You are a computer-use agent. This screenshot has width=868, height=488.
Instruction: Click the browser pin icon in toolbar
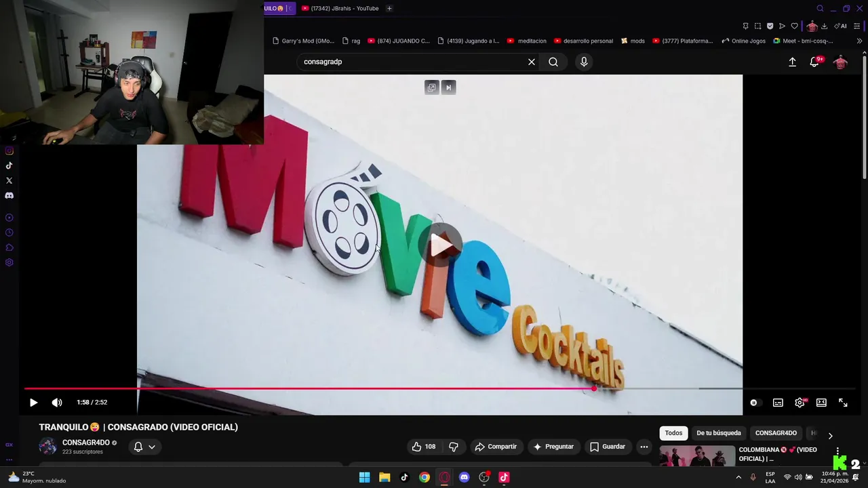tap(745, 26)
